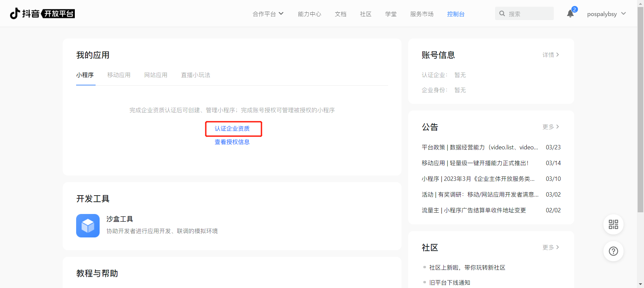Switch to the 网站应用 tab
The width and height of the screenshot is (644, 288).
coord(156,75)
